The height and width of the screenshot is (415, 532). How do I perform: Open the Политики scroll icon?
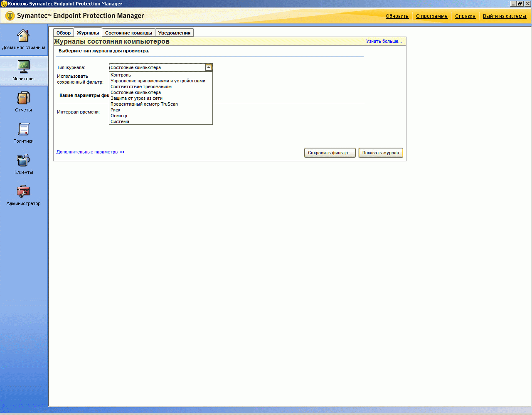23,129
